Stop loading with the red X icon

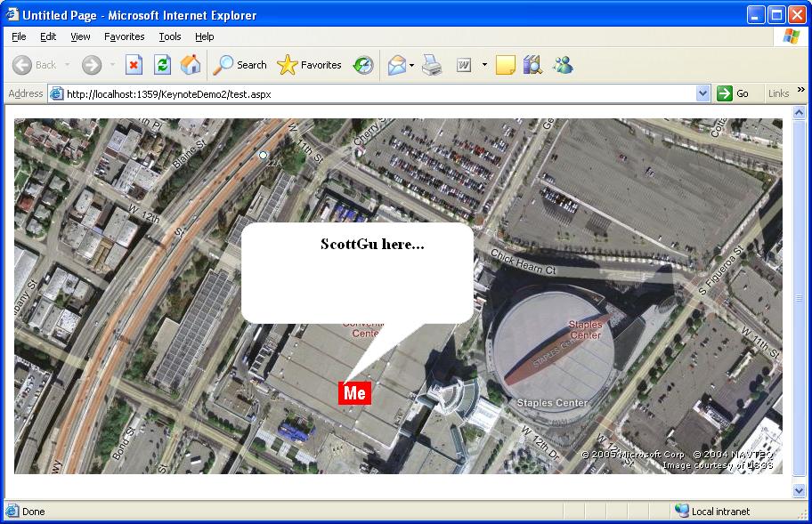pos(134,65)
